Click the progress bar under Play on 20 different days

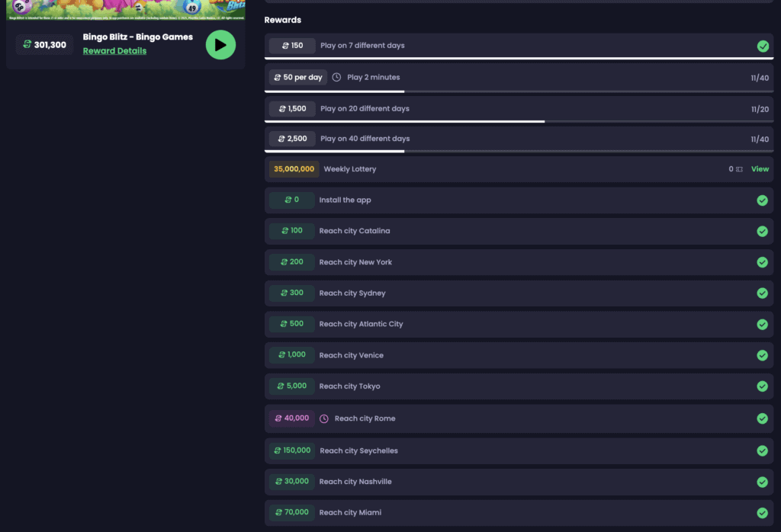point(519,122)
